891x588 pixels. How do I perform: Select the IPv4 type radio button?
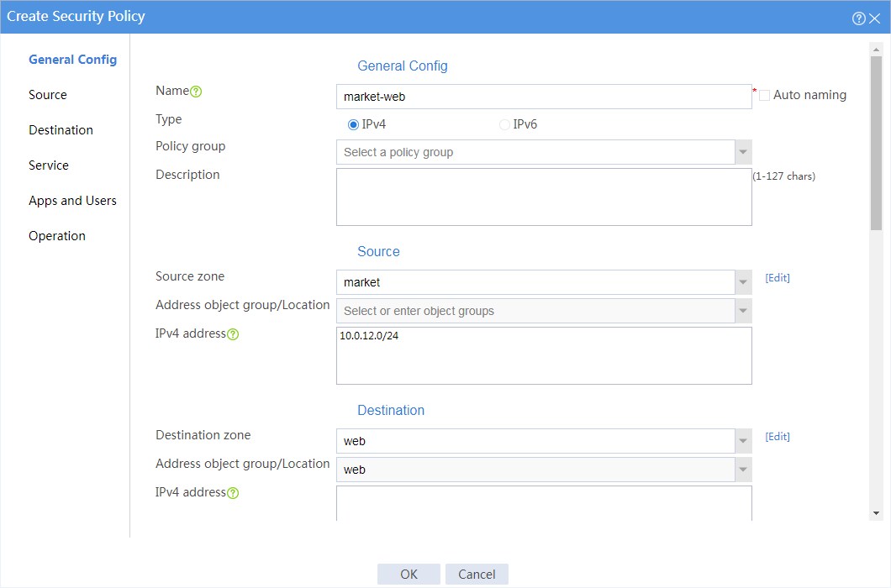pyautogui.click(x=353, y=124)
